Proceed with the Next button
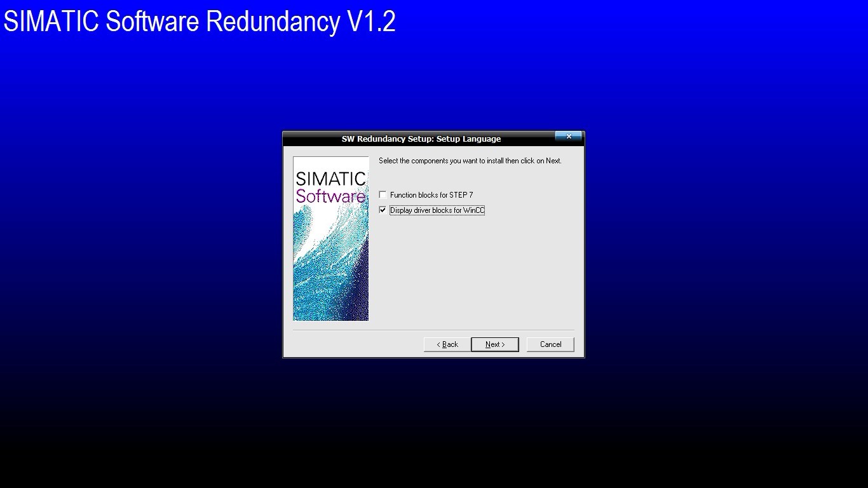The width and height of the screenshot is (868, 488). coord(494,344)
